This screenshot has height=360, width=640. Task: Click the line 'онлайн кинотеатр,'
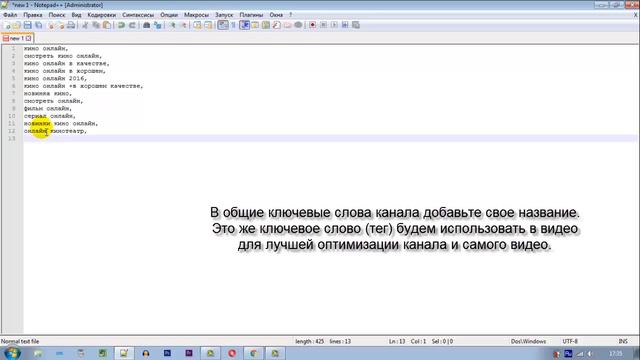pyautogui.click(x=55, y=131)
